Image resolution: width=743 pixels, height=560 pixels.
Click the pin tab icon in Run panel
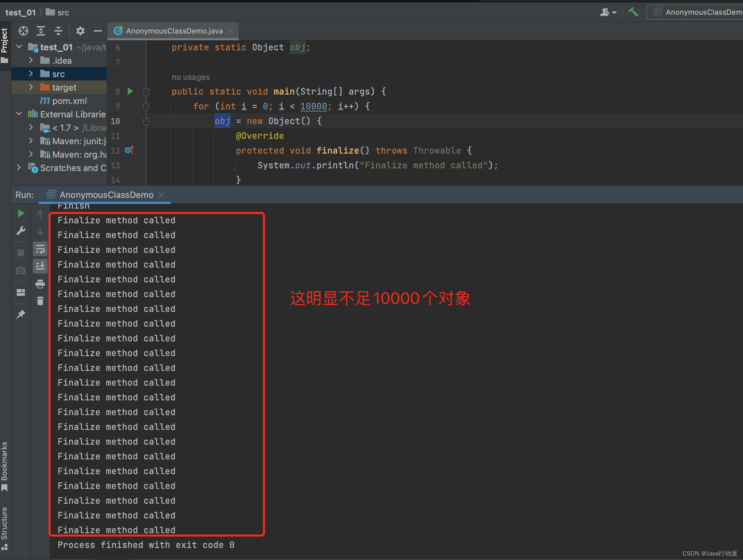21,315
